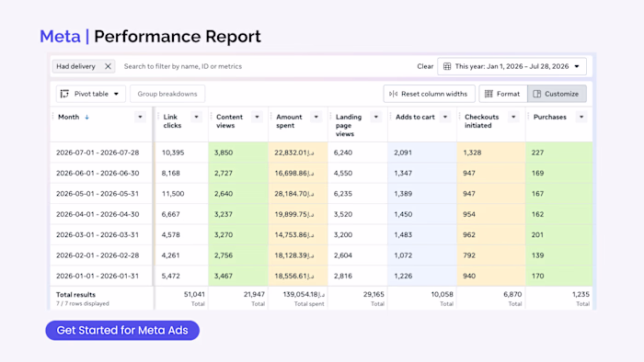Click the 3,467 content views cell
This screenshot has width=644, height=362.
click(238, 276)
